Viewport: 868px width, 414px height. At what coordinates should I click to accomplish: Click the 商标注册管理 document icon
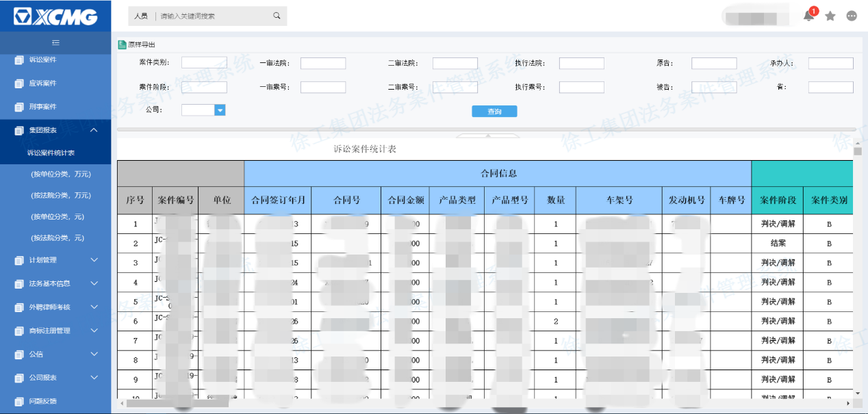coord(19,331)
